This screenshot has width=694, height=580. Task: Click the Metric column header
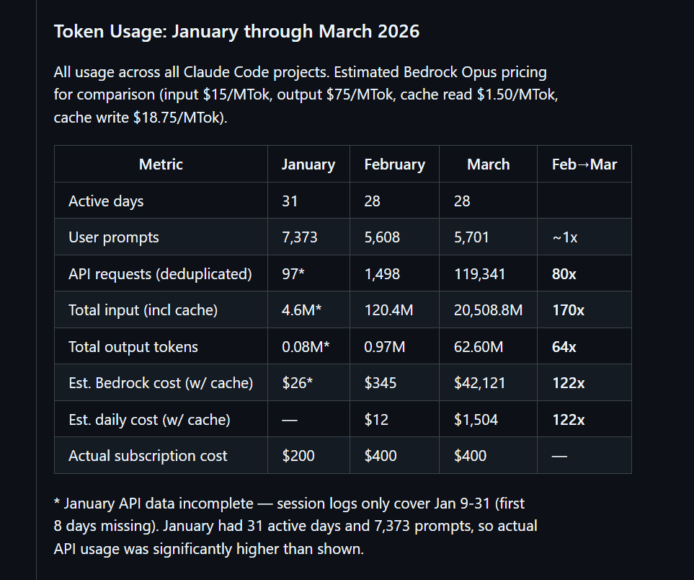coord(161,164)
